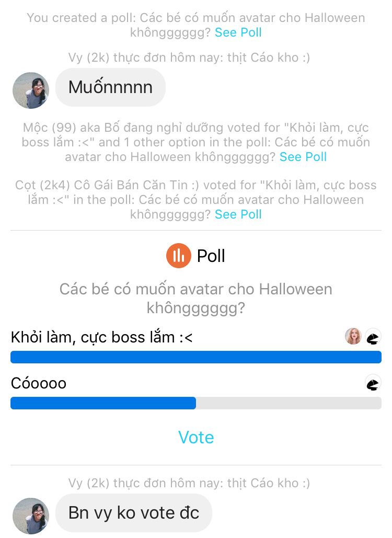
Task: Tap the "Muốnnnnn" message bubble
Action: [110, 87]
